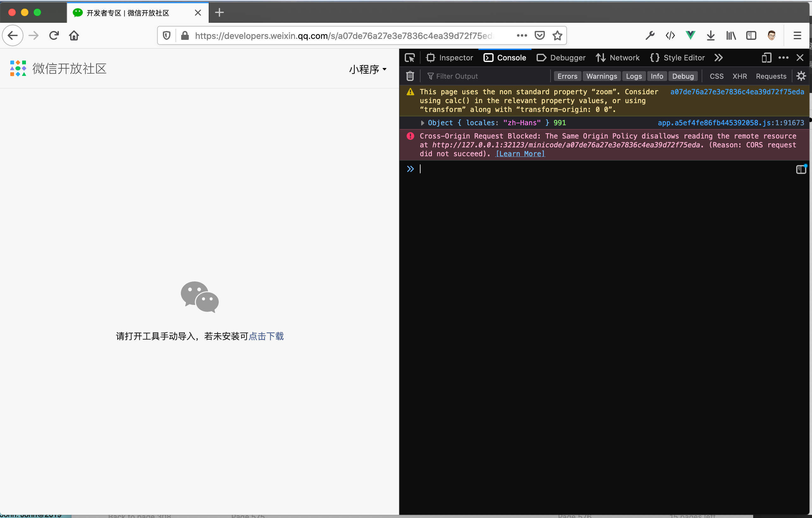Click the Vue devtools extension icon
Screen dimensions: 812x518
pos(690,35)
